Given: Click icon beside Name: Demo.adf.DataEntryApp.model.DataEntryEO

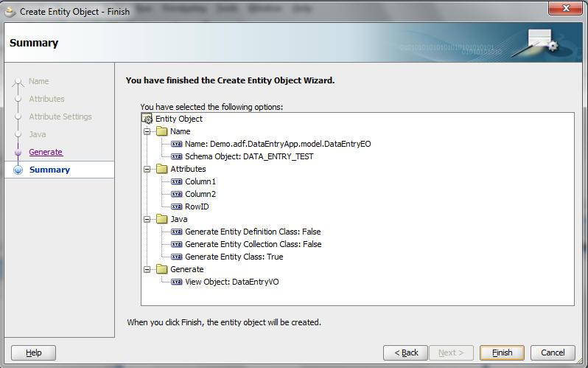Looking at the screenshot, I should coord(177,144).
